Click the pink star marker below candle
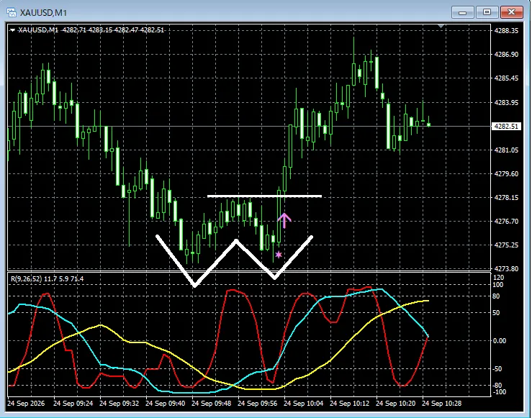532x418 pixels. click(279, 254)
